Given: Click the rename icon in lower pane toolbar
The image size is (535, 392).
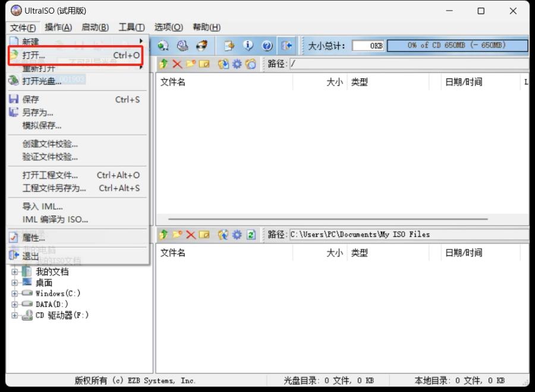Looking at the screenshot, I should (x=204, y=235).
